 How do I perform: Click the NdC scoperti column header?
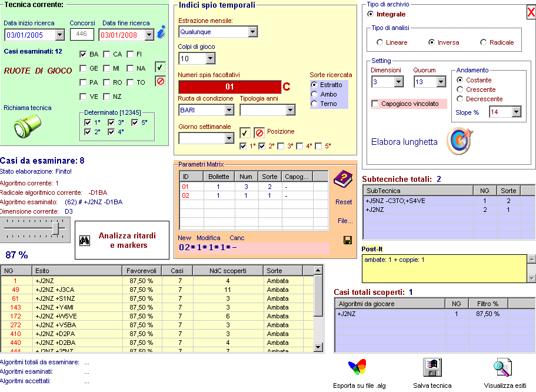click(228, 270)
